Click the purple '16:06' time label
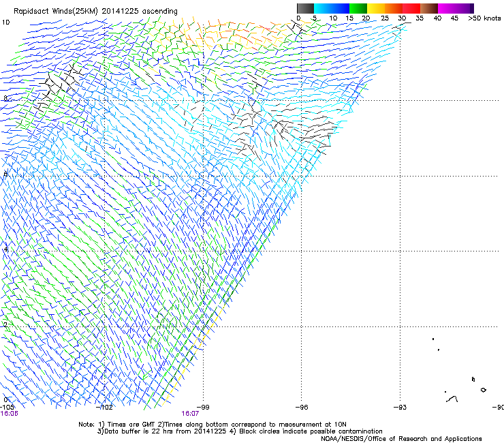The height and width of the screenshot is (443, 504). coord(9,414)
